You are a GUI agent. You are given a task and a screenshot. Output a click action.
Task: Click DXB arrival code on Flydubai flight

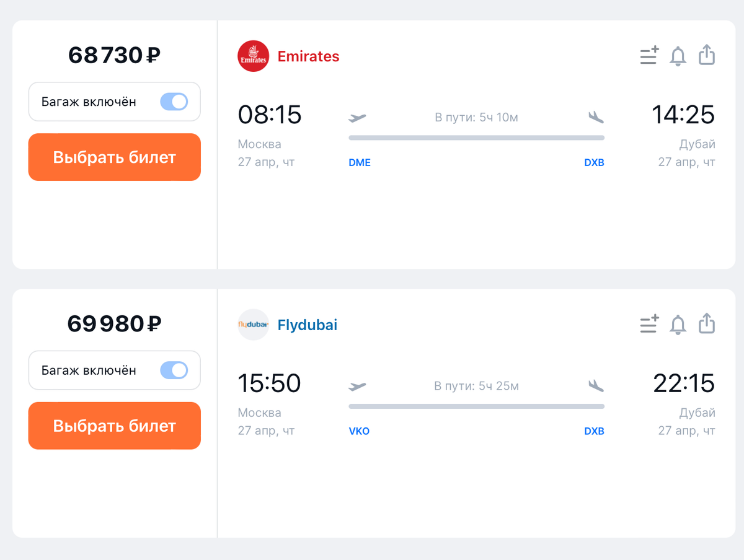click(594, 431)
